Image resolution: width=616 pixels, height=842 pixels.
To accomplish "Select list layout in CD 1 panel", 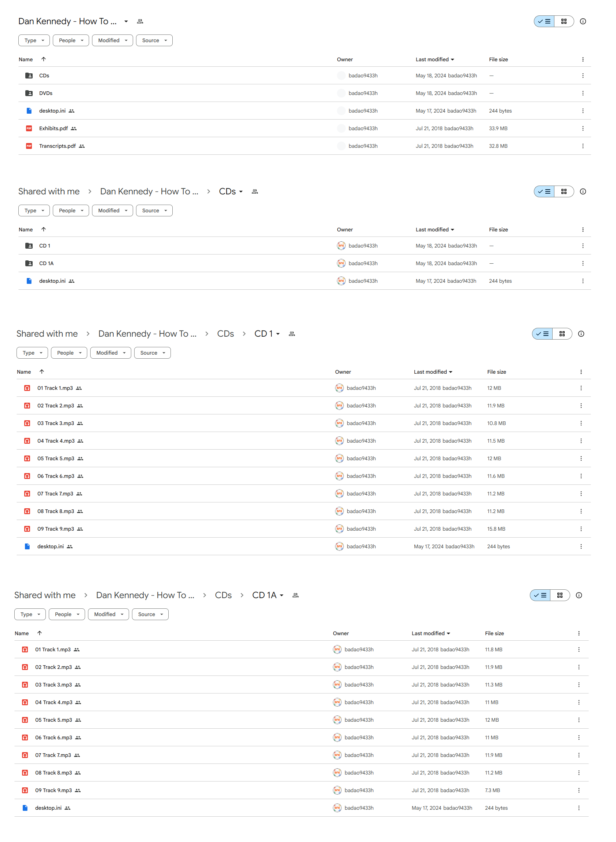I will pos(542,334).
